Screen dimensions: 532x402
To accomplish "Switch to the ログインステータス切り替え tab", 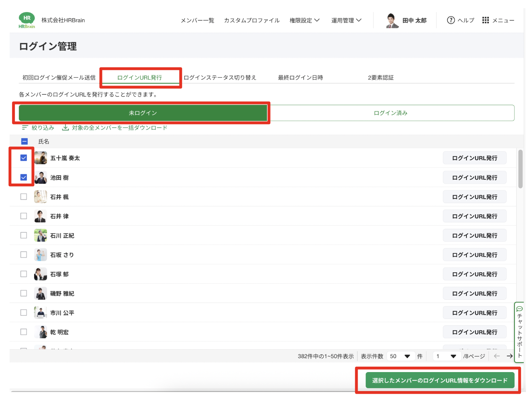I will [x=220, y=78].
